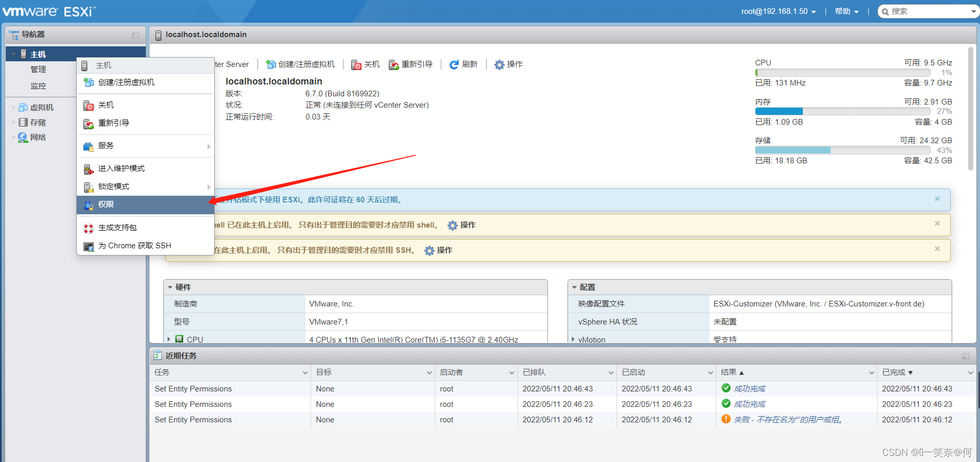Dismiss the SSH enabled warning

tap(937, 249)
